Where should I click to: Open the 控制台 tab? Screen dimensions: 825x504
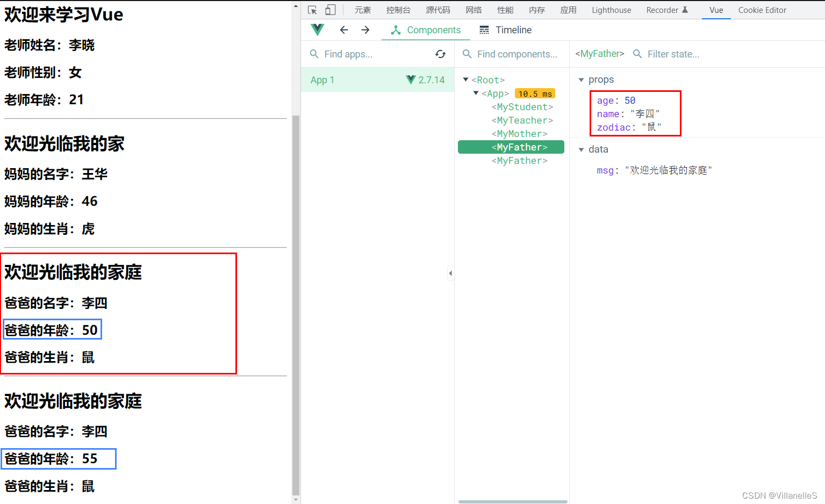(398, 10)
